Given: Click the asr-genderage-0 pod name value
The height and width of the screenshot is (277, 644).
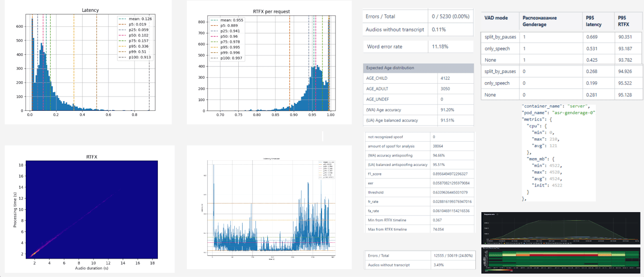Looking at the screenshot, I should tap(573, 113).
